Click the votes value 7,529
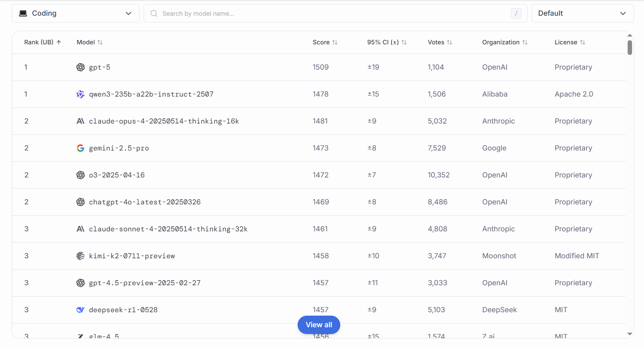The width and height of the screenshot is (644, 346). (x=437, y=148)
